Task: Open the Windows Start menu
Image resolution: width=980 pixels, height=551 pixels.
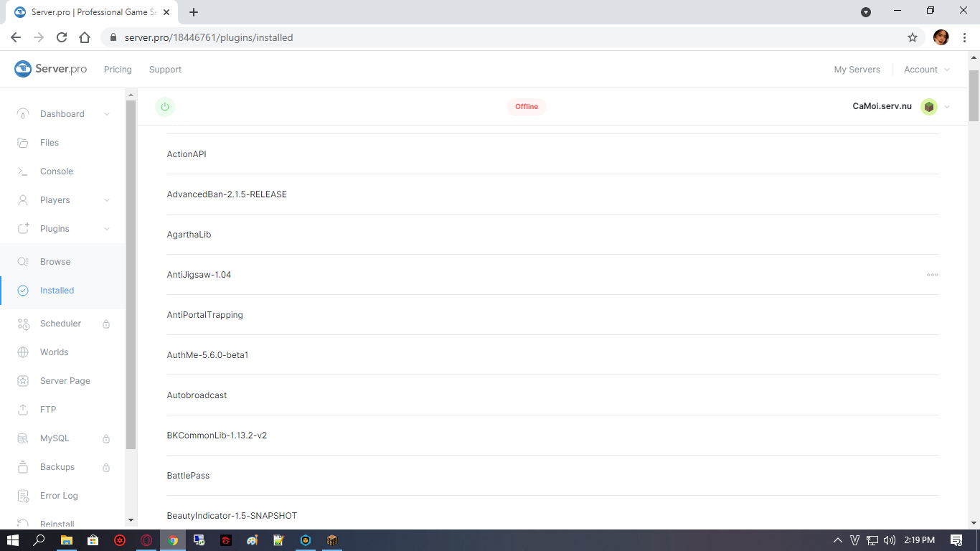Action: coord(13,540)
